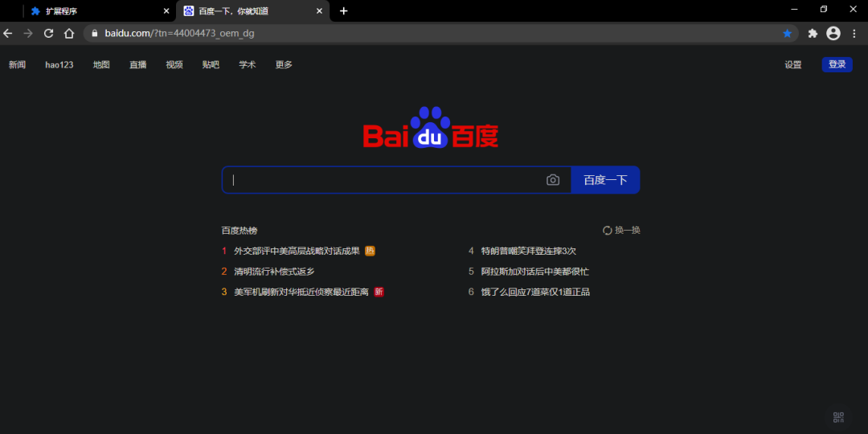Screen dimensions: 868x434
Task: Click the 换一换 refresh icon
Action: 608,231
